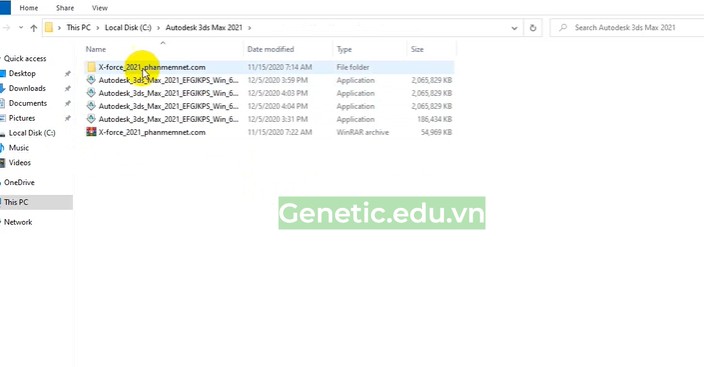Click the WinRAR archive type cell
The height and width of the screenshot is (367, 704).
pos(363,132)
